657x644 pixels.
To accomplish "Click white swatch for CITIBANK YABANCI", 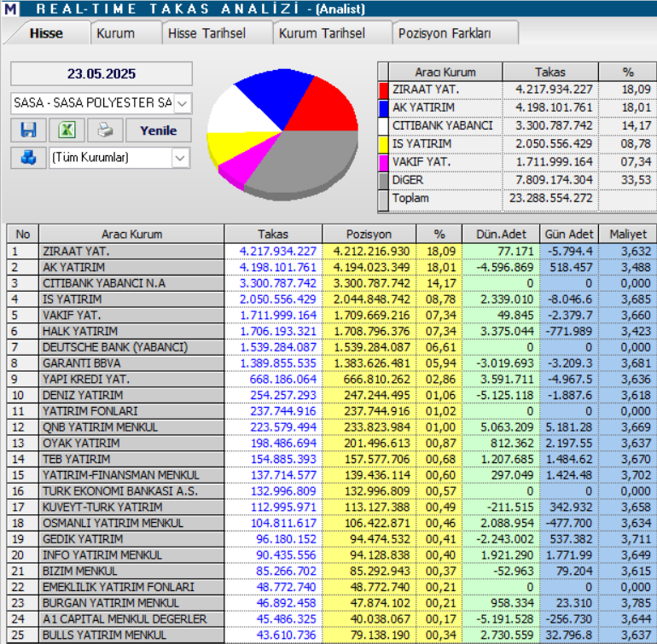I will click(x=383, y=126).
